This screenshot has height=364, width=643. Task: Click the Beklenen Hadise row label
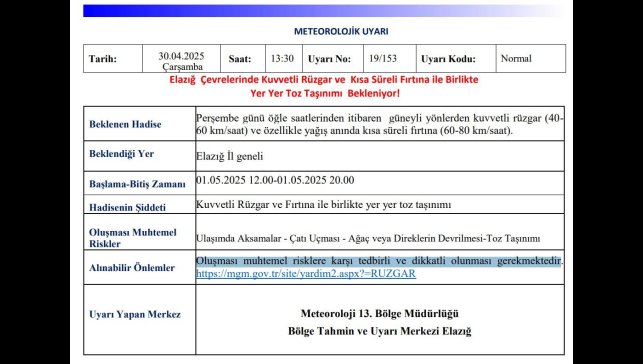pos(125,124)
